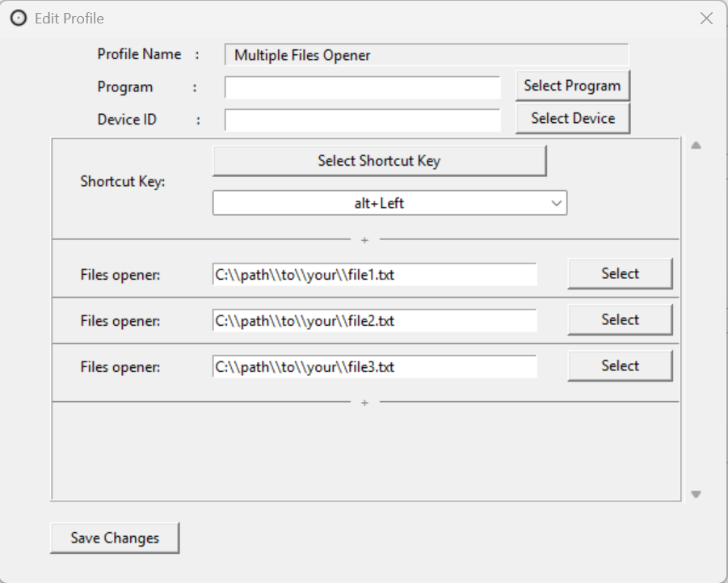Click the Select Device button
728x583 pixels.
click(573, 118)
